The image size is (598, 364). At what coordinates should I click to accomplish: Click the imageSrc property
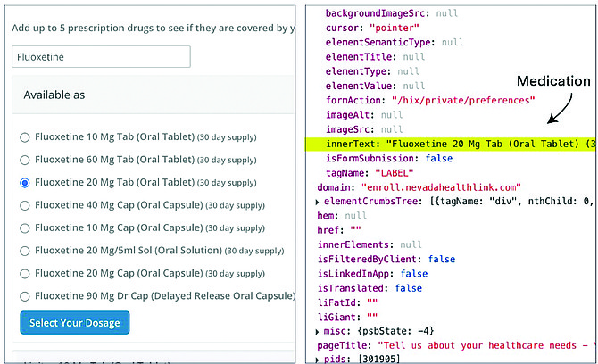pos(364,129)
